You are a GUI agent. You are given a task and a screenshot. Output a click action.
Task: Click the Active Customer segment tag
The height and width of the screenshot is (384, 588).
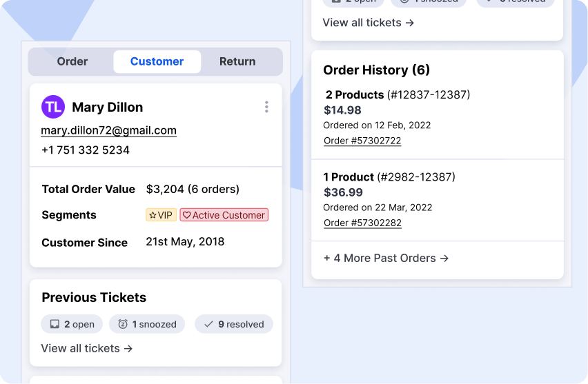(224, 215)
